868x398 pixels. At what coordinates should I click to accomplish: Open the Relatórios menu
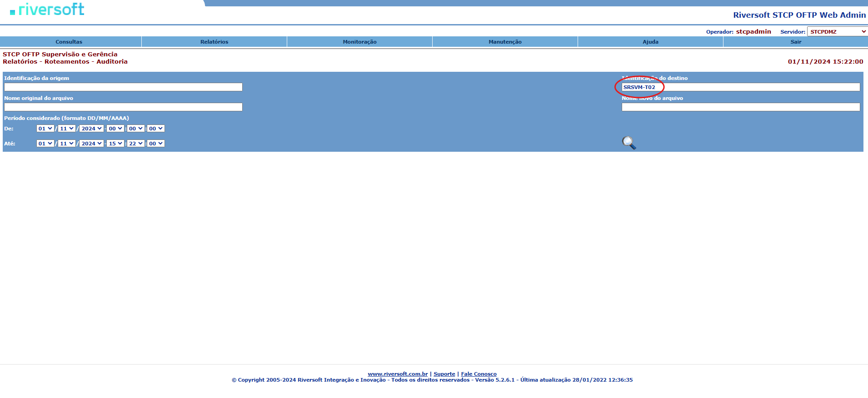[215, 42]
